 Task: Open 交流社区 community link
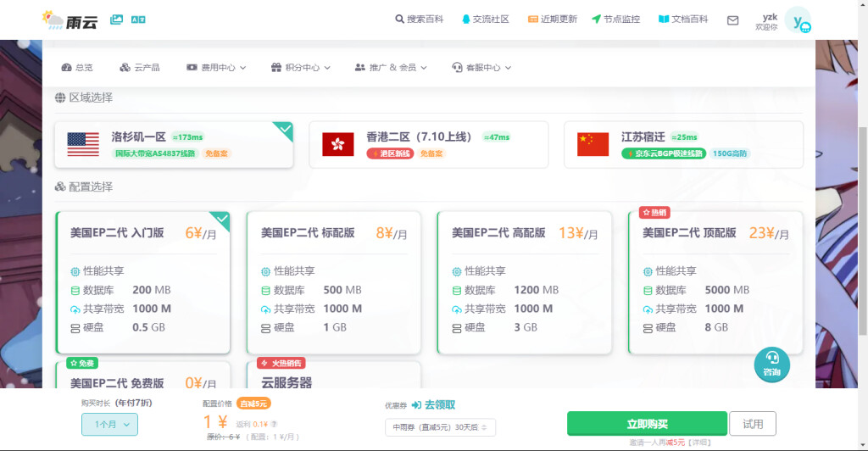pyautogui.click(x=485, y=19)
